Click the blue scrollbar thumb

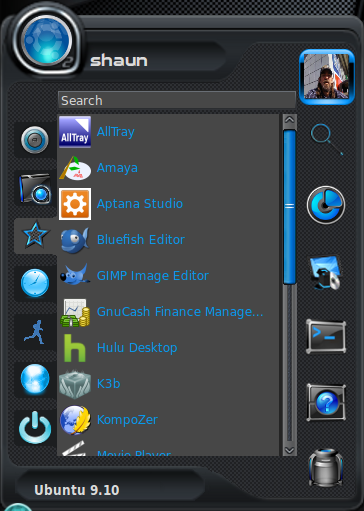click(x=289, y=207)
